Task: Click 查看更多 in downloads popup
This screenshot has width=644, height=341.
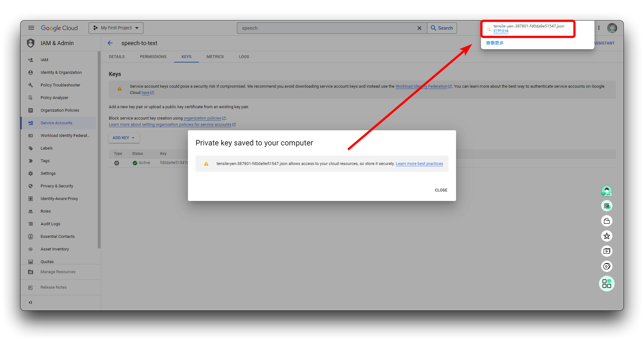Action: (x=495, y=43)
